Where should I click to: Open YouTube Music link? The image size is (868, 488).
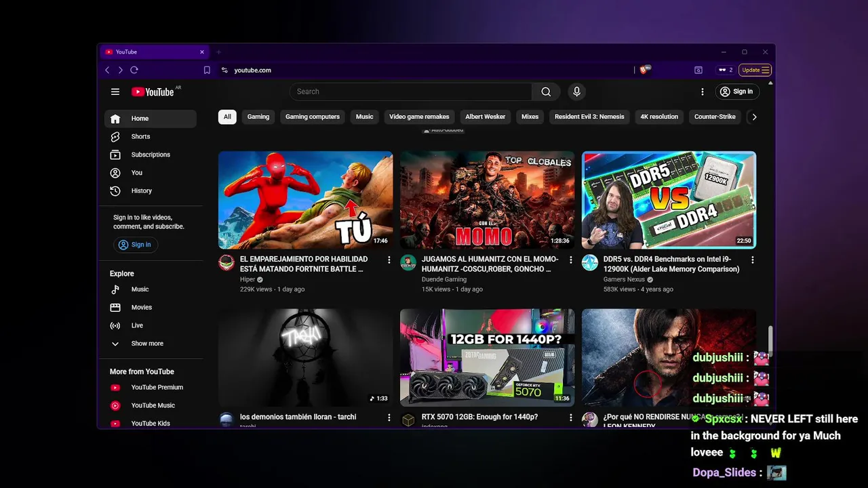(151, 405)
